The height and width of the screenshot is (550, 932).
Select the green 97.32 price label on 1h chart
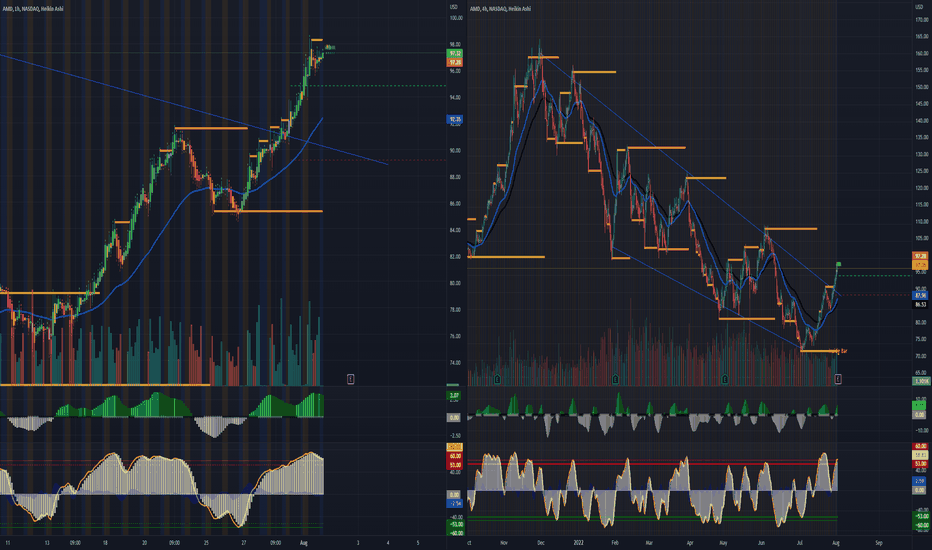pyautogui.click(x=455, y=54)
